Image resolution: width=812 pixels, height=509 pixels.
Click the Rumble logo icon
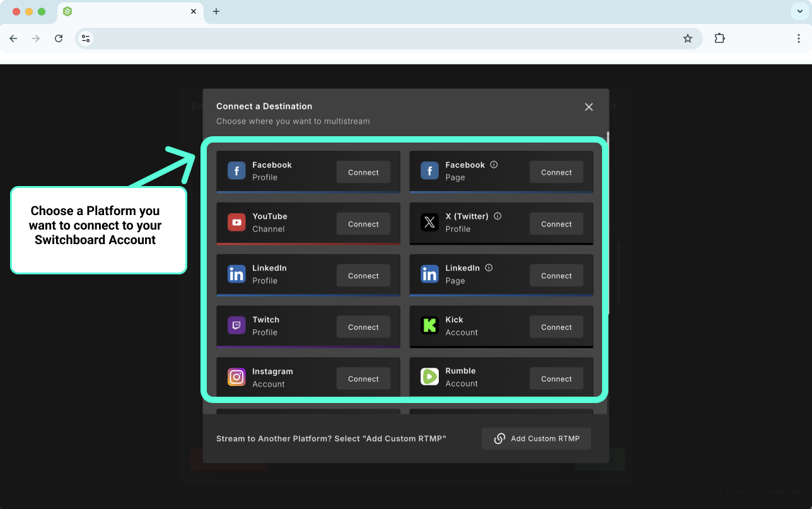(429, 378)
